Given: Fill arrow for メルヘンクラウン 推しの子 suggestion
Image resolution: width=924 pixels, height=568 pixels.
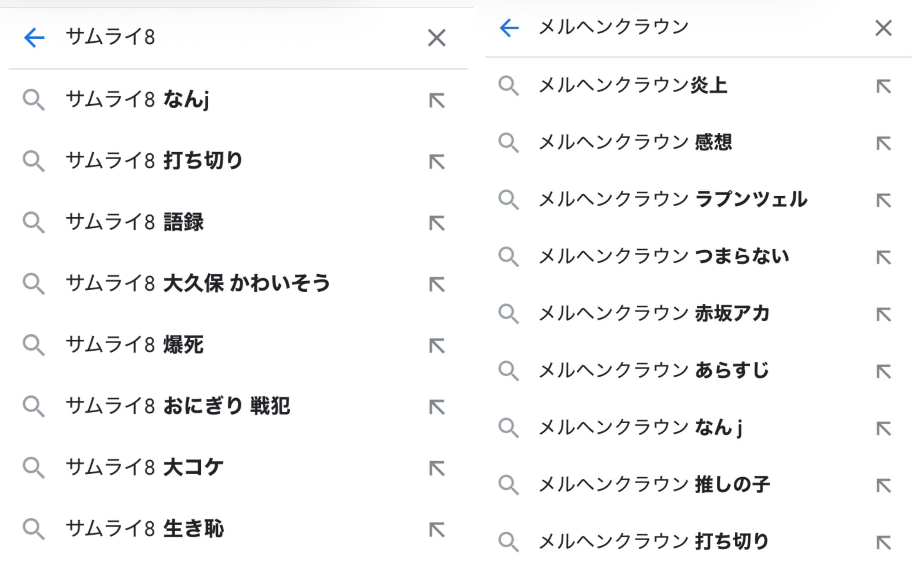Looking at the screenshot, I should 884,485.
